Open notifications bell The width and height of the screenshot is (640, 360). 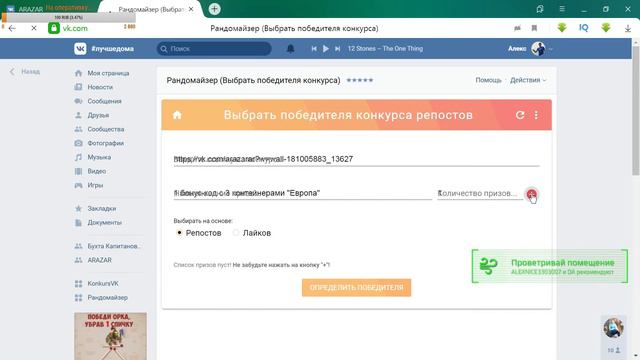coord(290,49)
